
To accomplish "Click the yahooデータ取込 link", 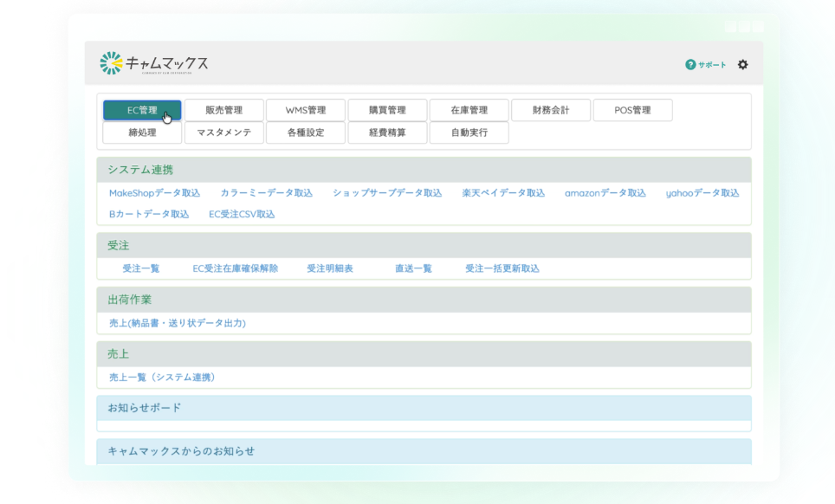I will [x=702, y=193].
